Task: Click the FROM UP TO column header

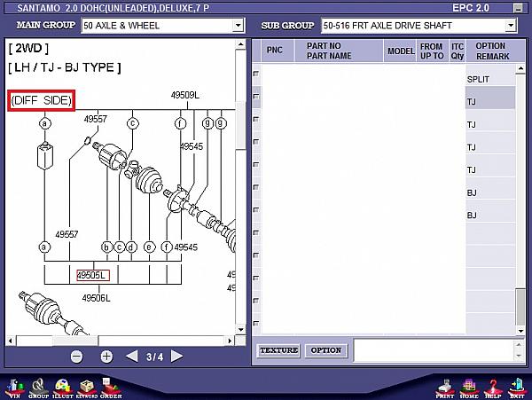Action: (432, 51)
